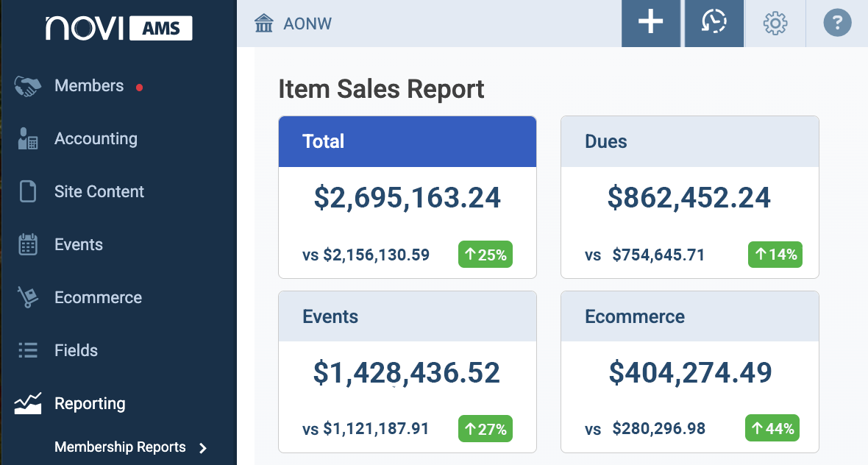Open the Fields section

click(76, 350)
